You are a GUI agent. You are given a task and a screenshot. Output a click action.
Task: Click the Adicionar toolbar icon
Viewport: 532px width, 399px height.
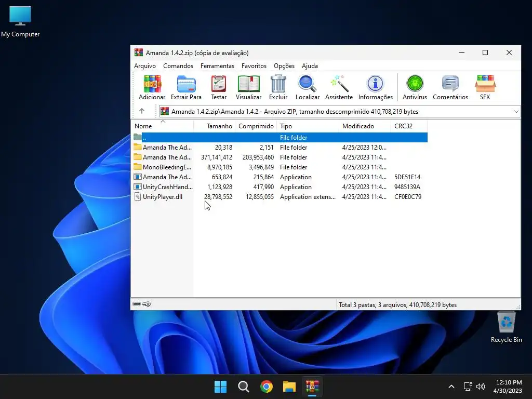point(152,87)
